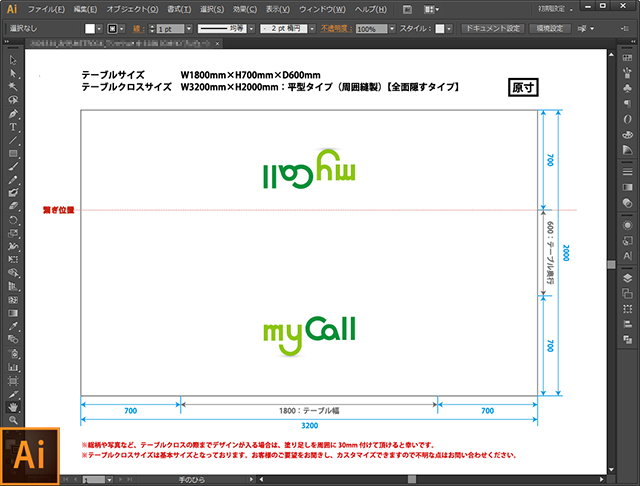Select the Blend tool

tap(13, 340)
